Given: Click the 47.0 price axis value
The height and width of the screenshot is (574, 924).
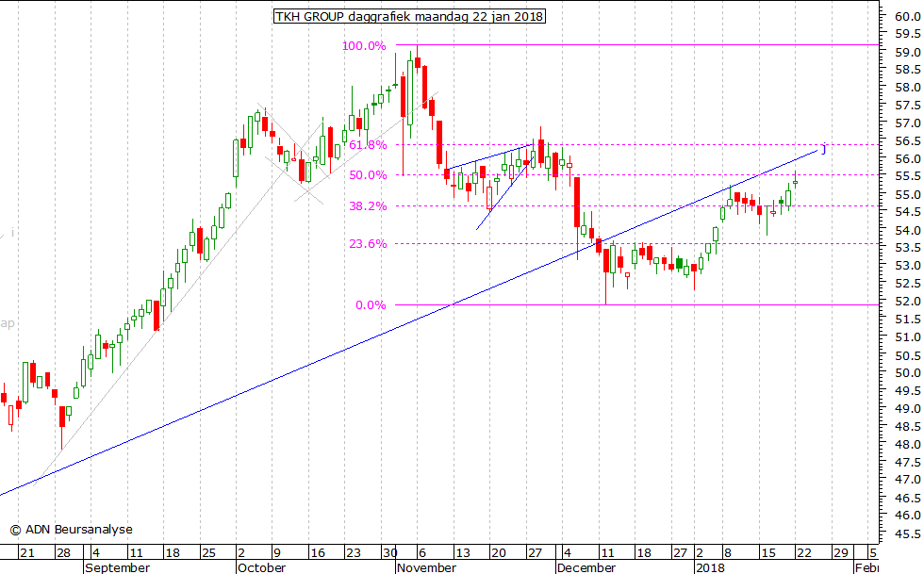Looking at the screenshot, I should 907,481.
